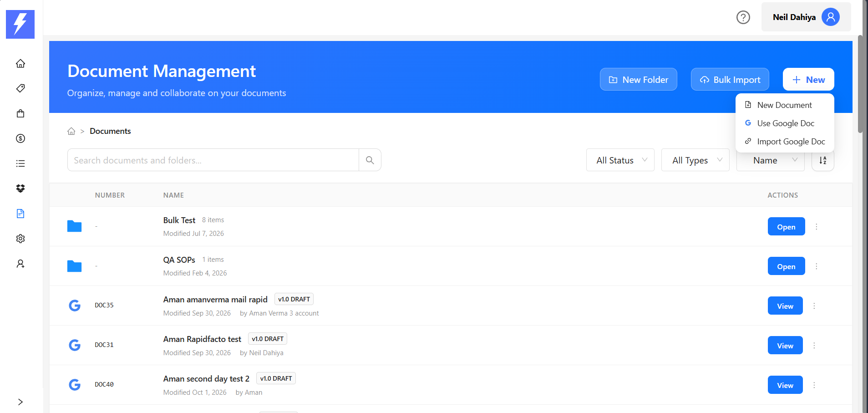Click the lightning bolt app logo
Image resolution: width=868 pixels, height=413 pixels.
[x=20, y=24]
